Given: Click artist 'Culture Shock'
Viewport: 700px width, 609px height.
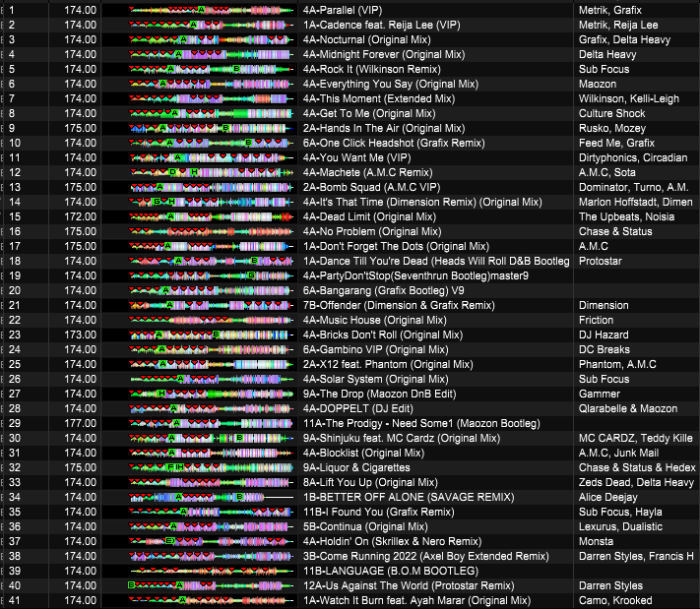Looking at the screenshot, I should (612, 113).
